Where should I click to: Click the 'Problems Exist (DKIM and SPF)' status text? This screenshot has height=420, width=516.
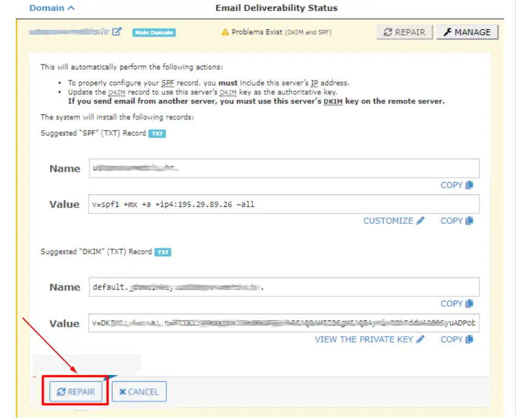(x=281, y=32)
